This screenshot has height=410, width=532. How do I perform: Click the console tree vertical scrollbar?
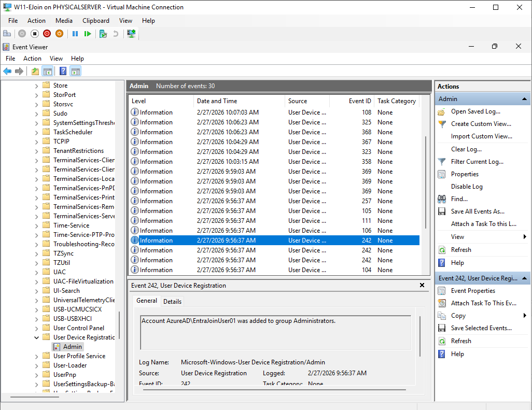pyautogui.click(x=119, y=326)
